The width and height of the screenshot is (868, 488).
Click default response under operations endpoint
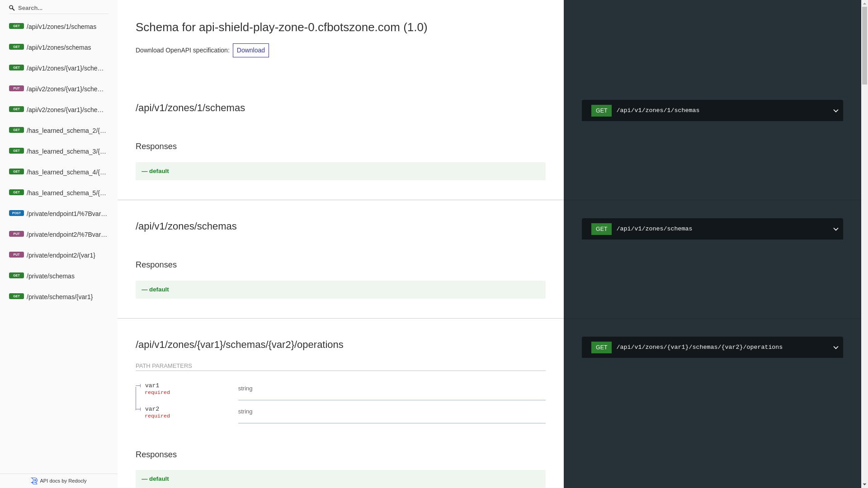340,479
